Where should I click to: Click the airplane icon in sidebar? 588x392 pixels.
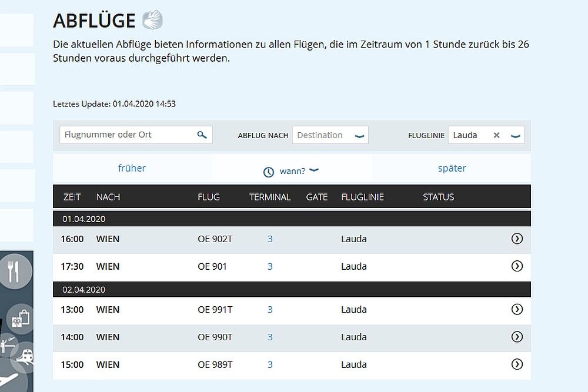pos(9,380)
